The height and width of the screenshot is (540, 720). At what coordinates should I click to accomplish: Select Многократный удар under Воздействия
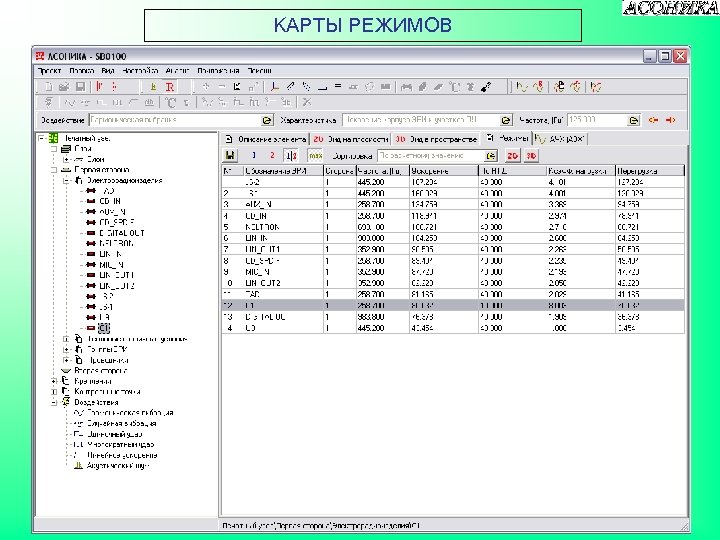tap(120, 444)
